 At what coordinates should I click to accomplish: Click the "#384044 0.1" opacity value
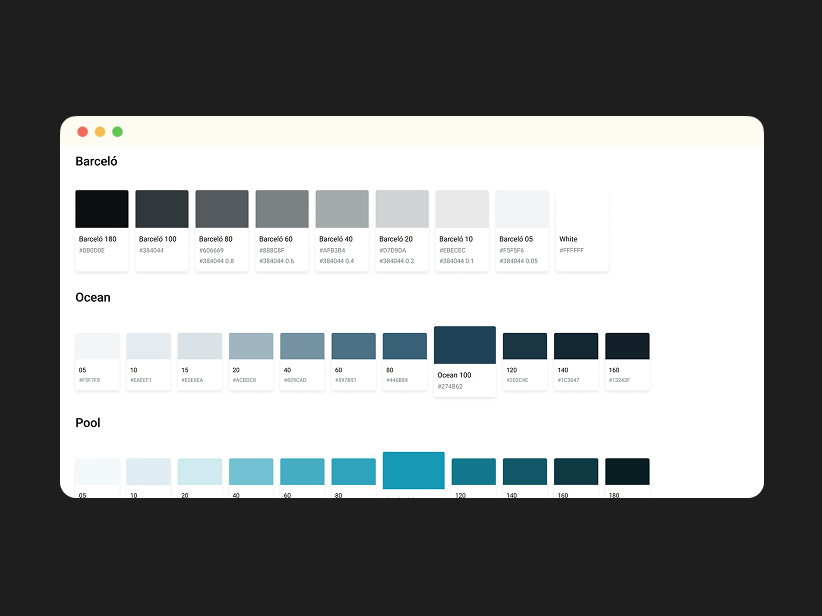click(x=457, y=261)
